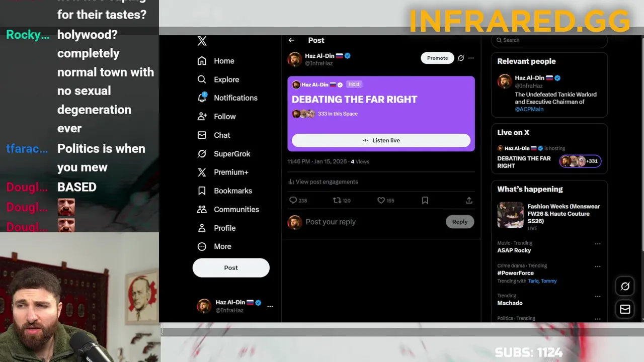Screen dimensions: 644x362
Task: Open Fashion Weeks trending thumbnail
Action: pos(511,215)
